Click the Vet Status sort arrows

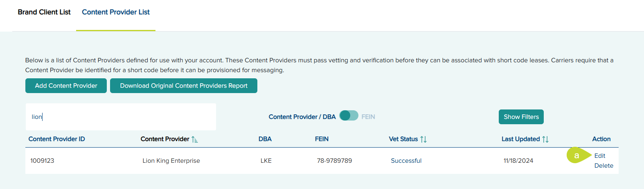[x=423, y=139]
